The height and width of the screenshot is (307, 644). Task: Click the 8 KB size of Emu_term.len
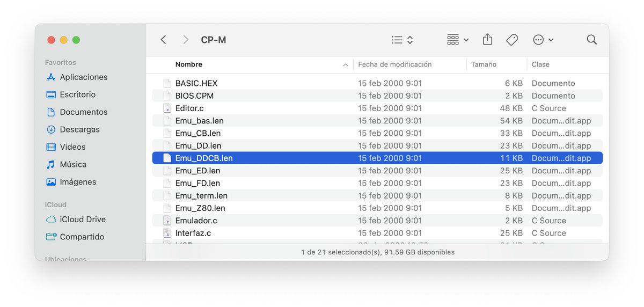coord(514,195)
